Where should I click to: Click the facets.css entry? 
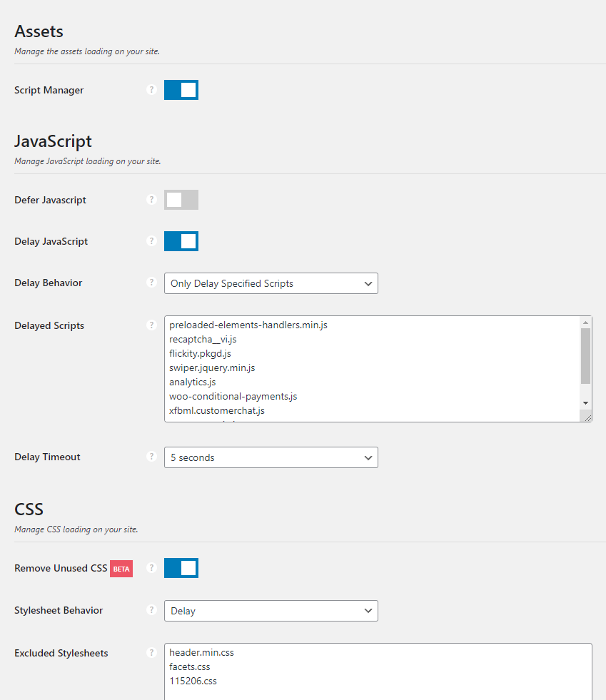click(x=189, y=667)
